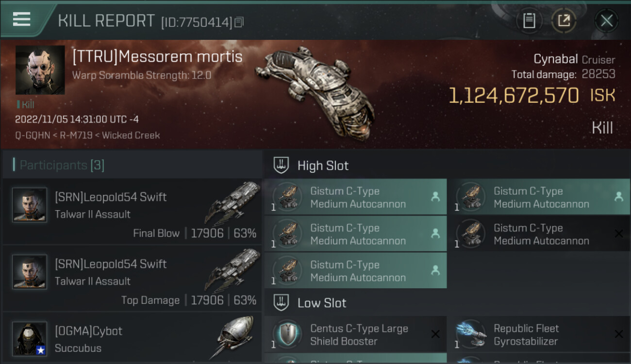Screen dimensions: 631x364
Task: Select Leopold54 Swift Top Damage entry
Action: point(132,278)
